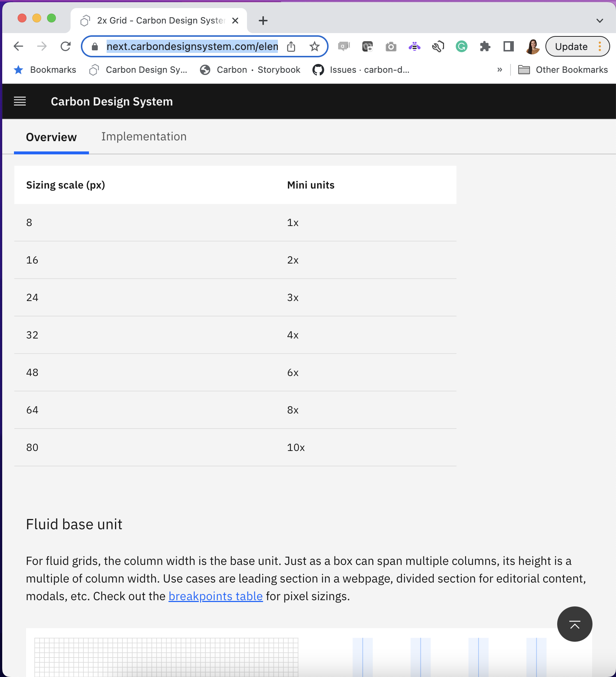Image resolution: width=616 pixels, height=677 pixels.
Task: Open the three-dot menu beside Update
Action: coord(599,46)
